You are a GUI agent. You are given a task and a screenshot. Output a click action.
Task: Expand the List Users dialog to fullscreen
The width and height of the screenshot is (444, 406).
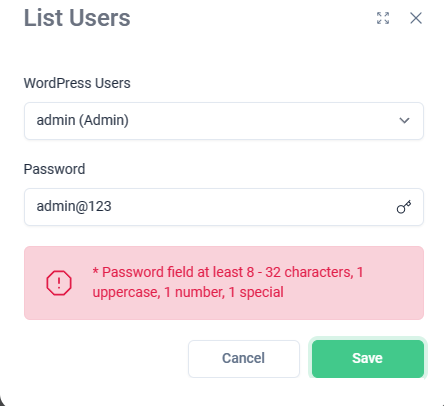click(x=383, y=18)
